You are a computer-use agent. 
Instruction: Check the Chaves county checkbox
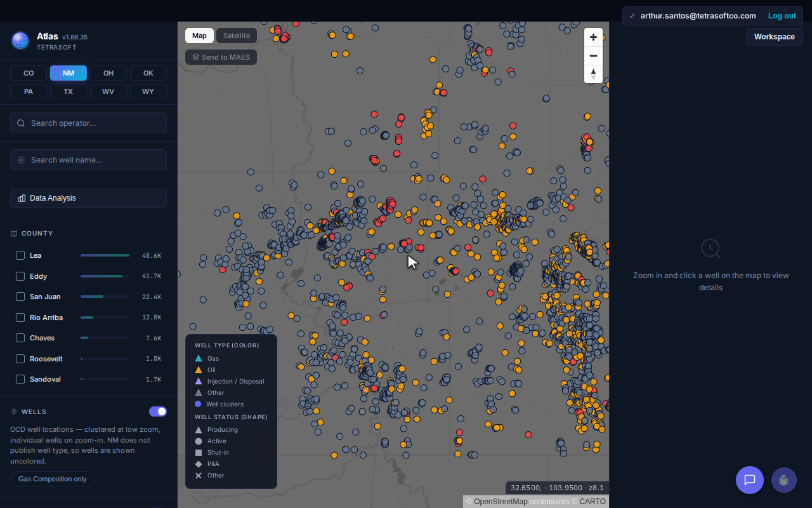pos(20,338)
